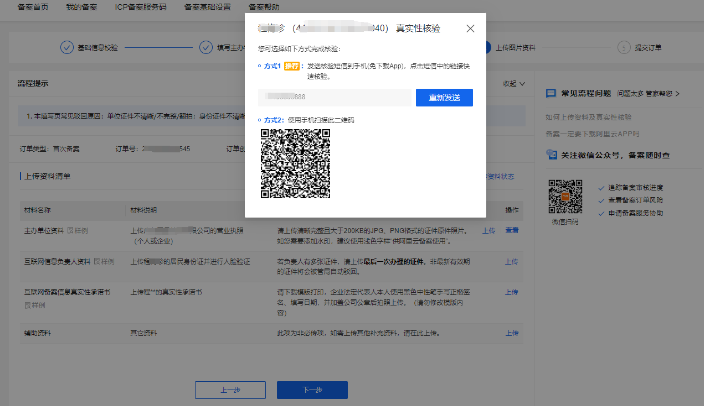Switch to ICP备案接备码 tab
Screen dimensions: 704x406
point(141,7)
